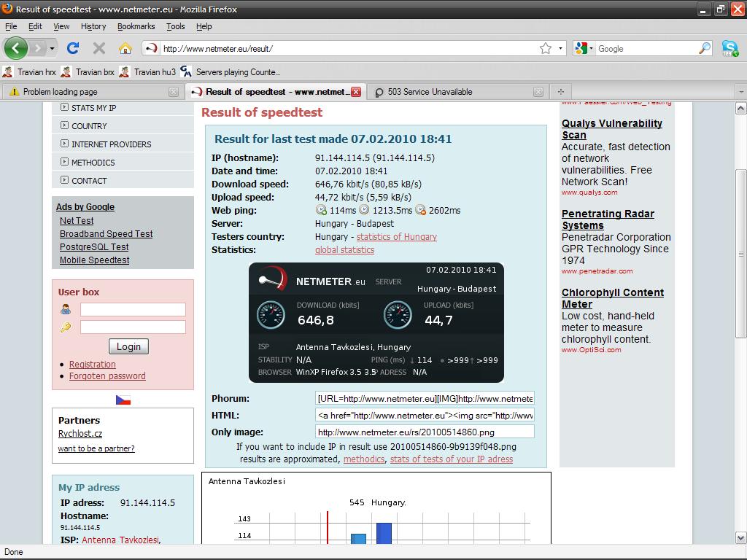This screenshot has height=560, width=747.
Task: Switch language via the Czech flag icon
Action: [x=123, y=400]
